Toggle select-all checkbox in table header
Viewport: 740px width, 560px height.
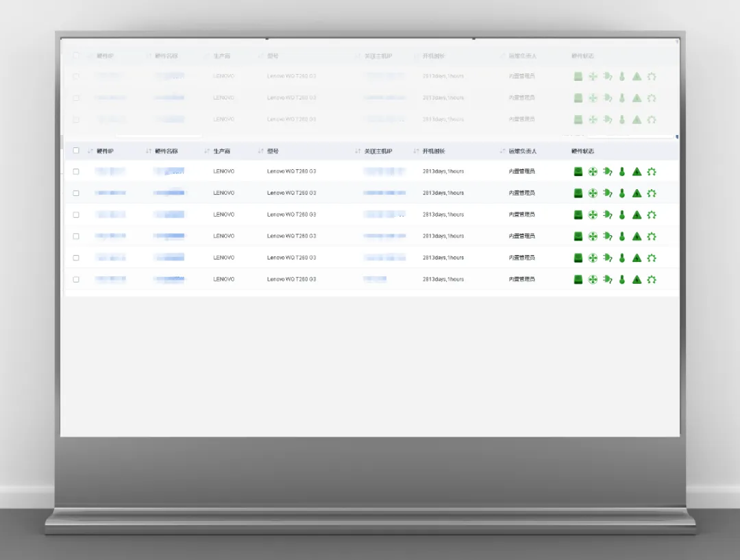[x=76, y=151]
